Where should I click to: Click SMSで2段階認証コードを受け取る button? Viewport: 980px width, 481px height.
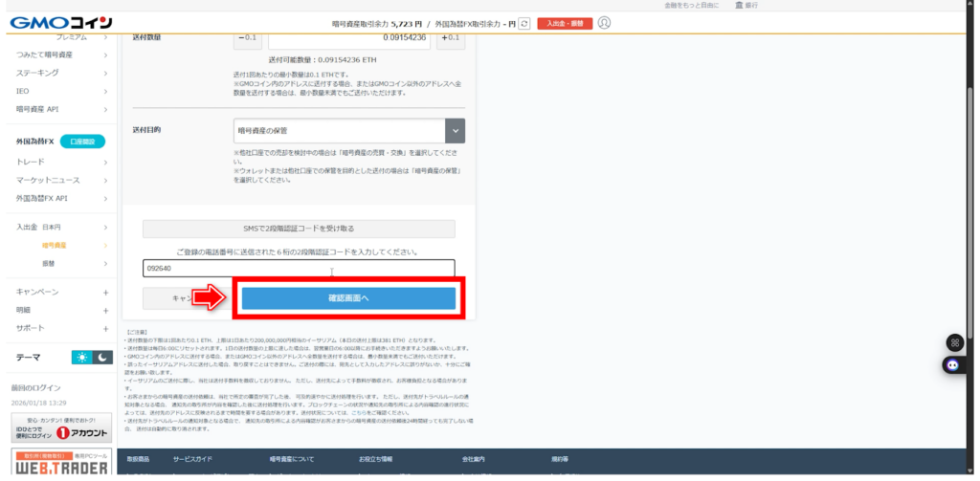299,229
